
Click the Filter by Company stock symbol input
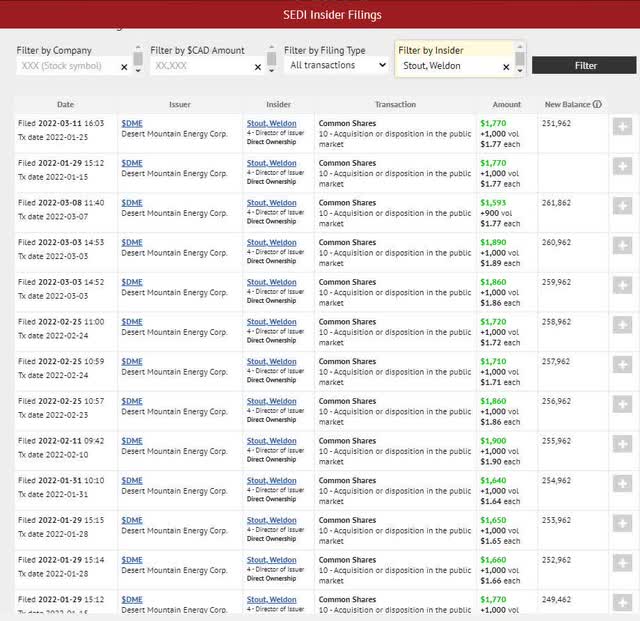click(68, 66)
